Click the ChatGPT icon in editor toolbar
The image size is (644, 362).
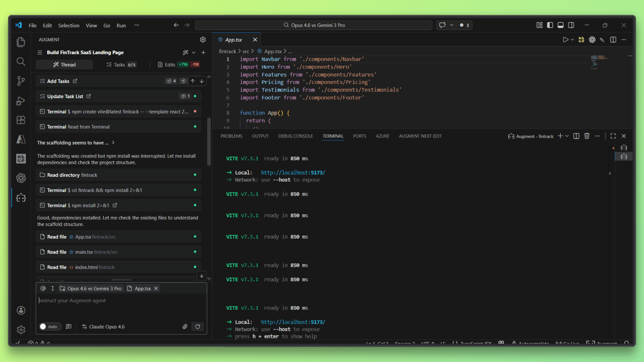pos(592,40)
